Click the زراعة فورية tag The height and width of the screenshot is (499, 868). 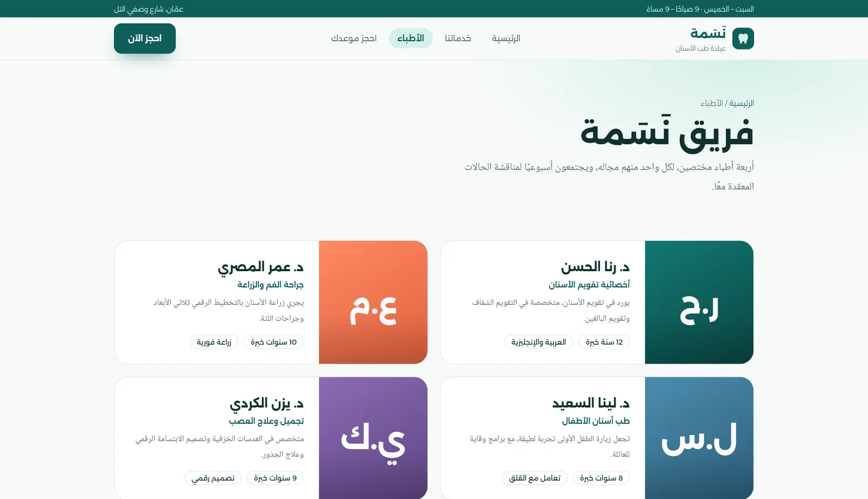click(x=214, y=342)
